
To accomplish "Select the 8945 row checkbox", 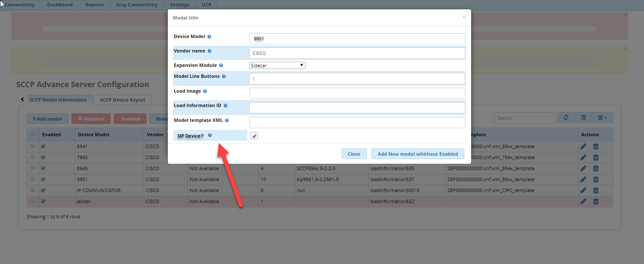I will pyautogui.click(x=33, y=168).
